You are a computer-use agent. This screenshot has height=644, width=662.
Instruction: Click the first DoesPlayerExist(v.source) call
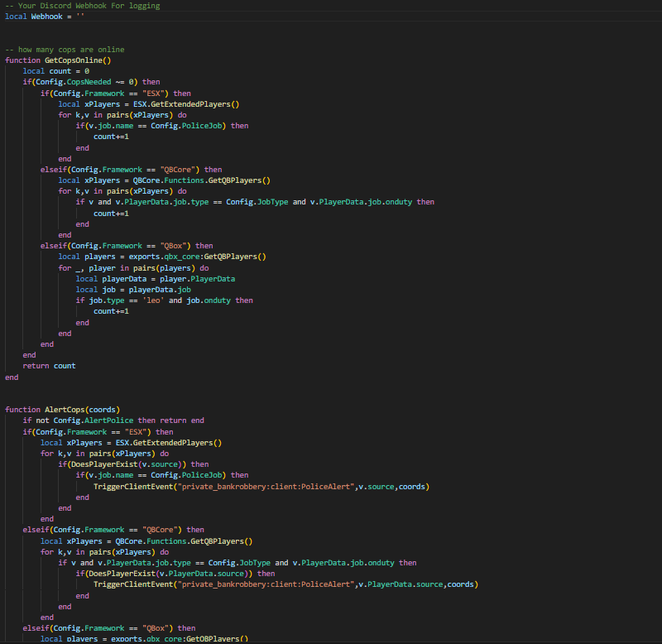(127, 464)
